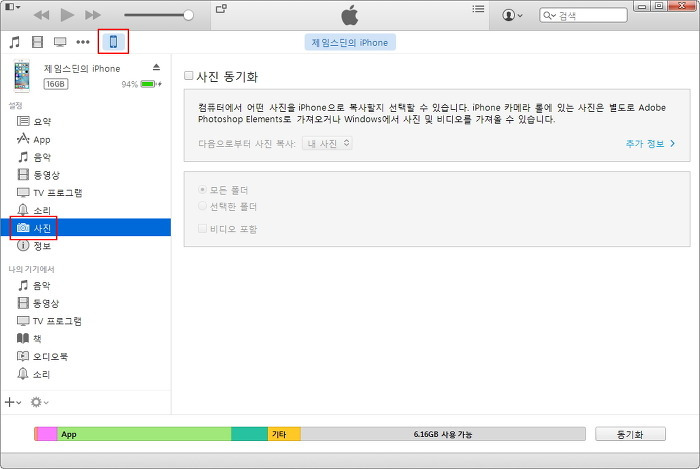Click the fast-forward playback button
The image size is (700, 469).
(93, 15)
